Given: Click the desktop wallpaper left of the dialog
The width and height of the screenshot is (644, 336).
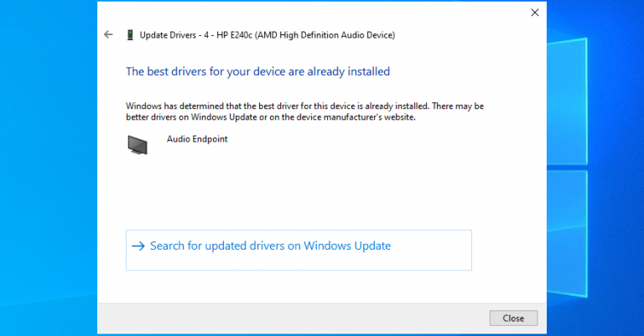Looking at the screenshot, I should point(46,168).
